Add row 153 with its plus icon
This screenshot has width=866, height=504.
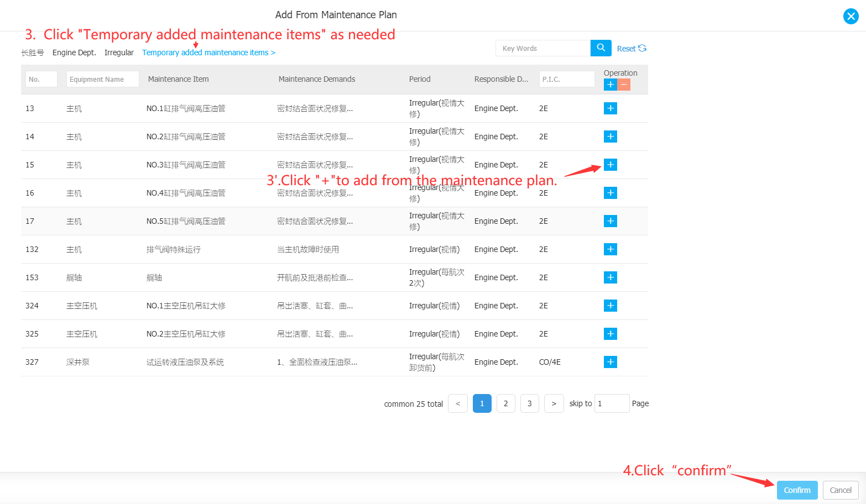point(611,277)
